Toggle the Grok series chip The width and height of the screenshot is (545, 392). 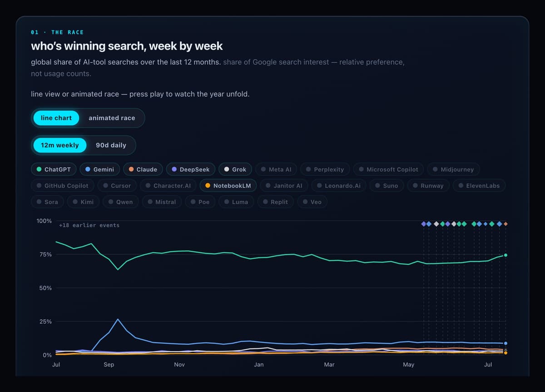[x=235, y=169]
